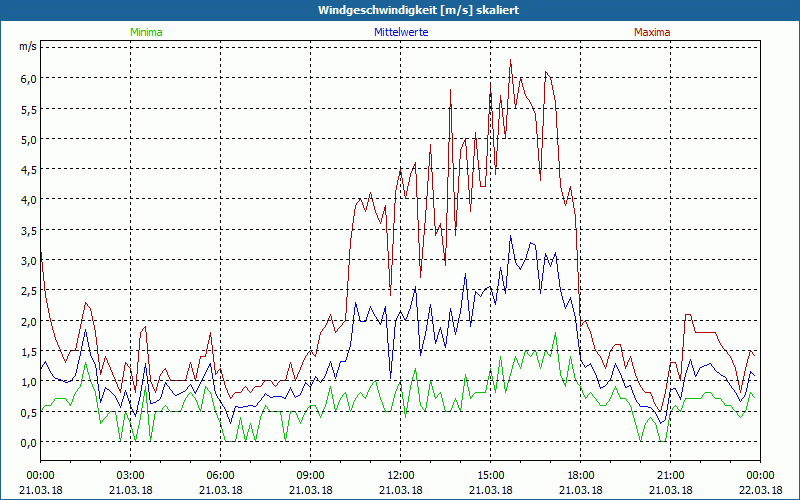Click the 5,0 y-axis value
This screenshot has height=500, width=800.
coord(29,139)
